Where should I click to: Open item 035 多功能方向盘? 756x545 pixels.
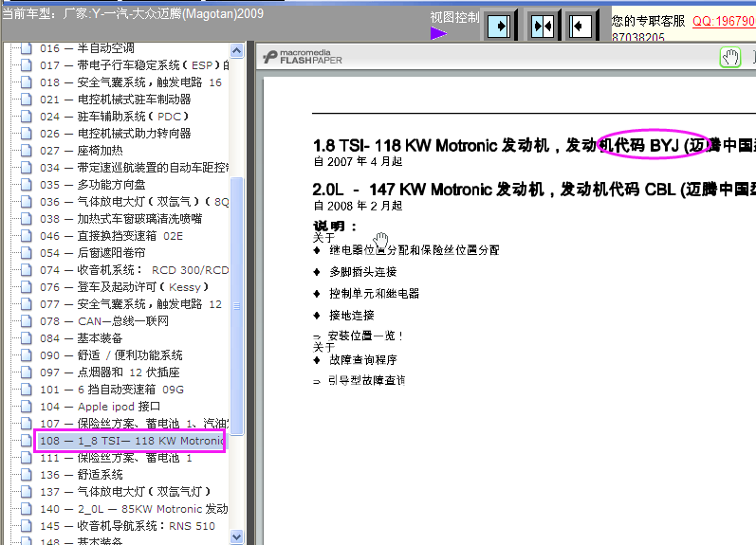coord(93,185)
